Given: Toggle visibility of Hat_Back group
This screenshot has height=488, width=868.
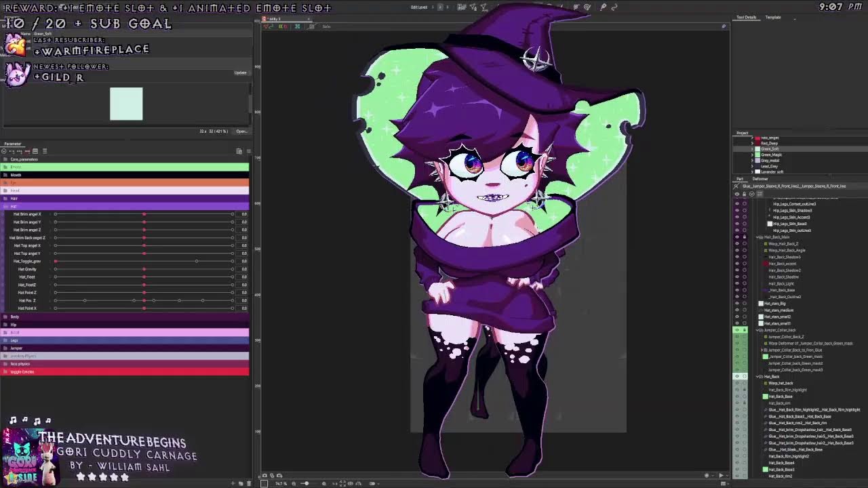Looking at the screenshot, I should [737, 377].
